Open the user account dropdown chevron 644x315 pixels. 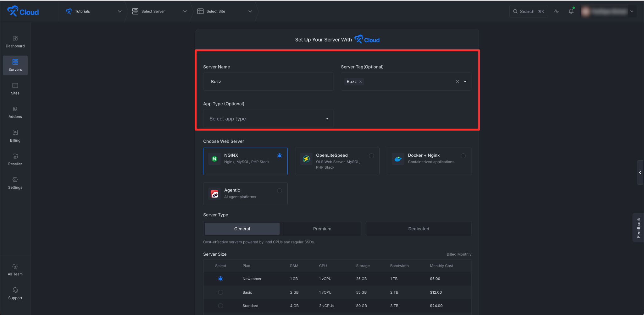pyautogui.click(x=632, y=11)
